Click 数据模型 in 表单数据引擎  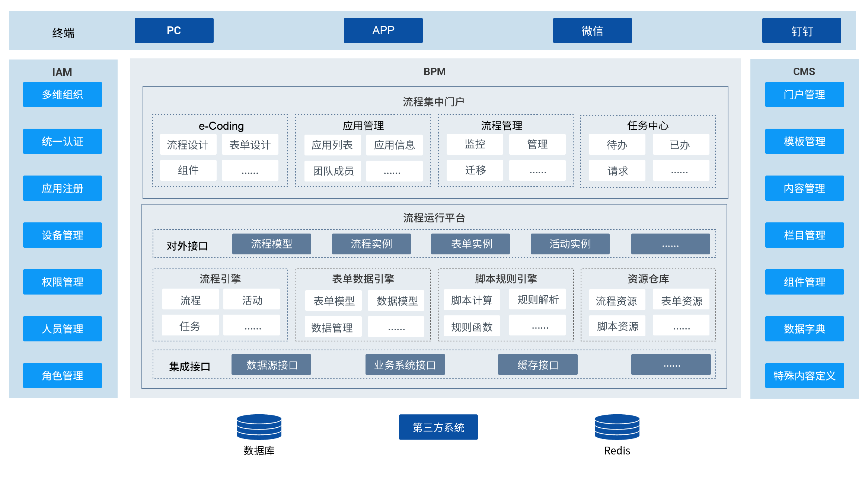396,300
